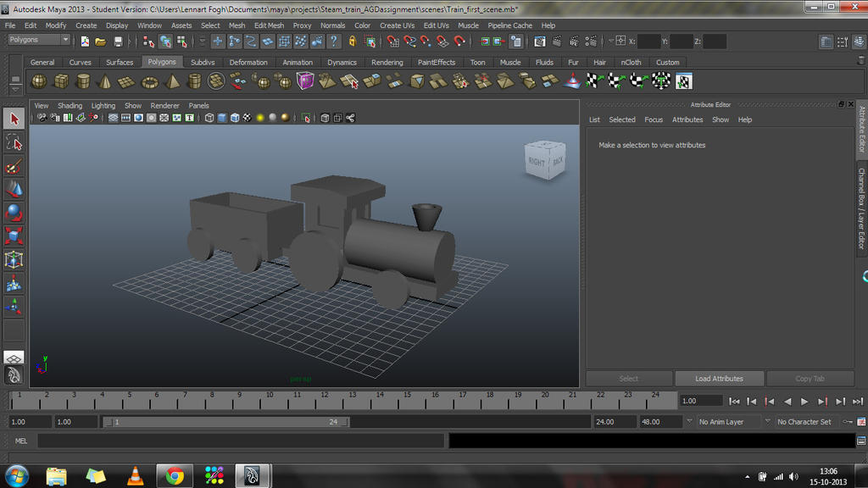Create a polygon pyramid from shelf
The height and width of the screenshot is (488, 868).
click(x=172, y=81)
